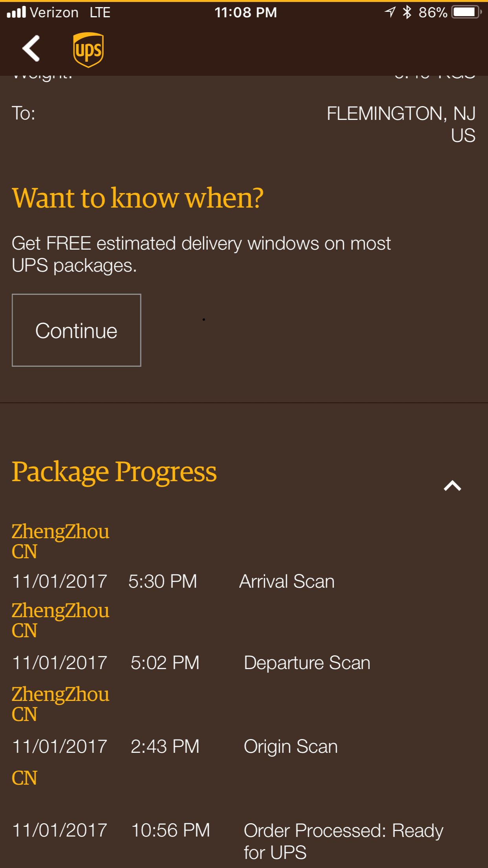
Task: Select the Departure Scan status entry
Action: point(307,663)
